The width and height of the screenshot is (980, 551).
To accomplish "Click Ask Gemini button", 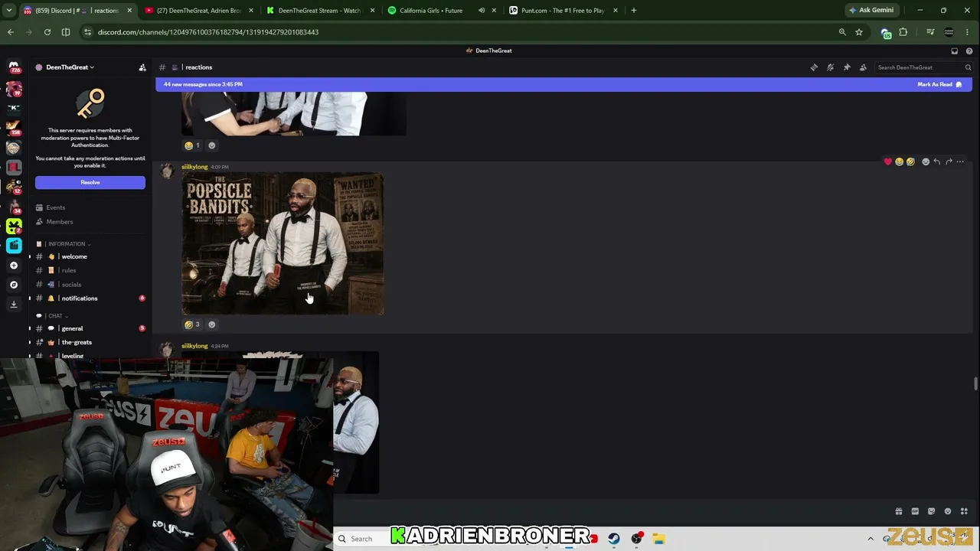I will tap(871, 11).
